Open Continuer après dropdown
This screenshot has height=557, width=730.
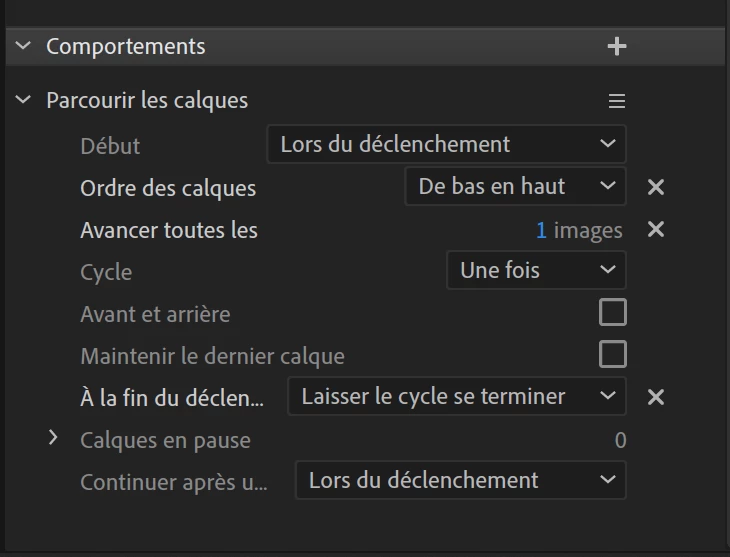coord(460,480)
